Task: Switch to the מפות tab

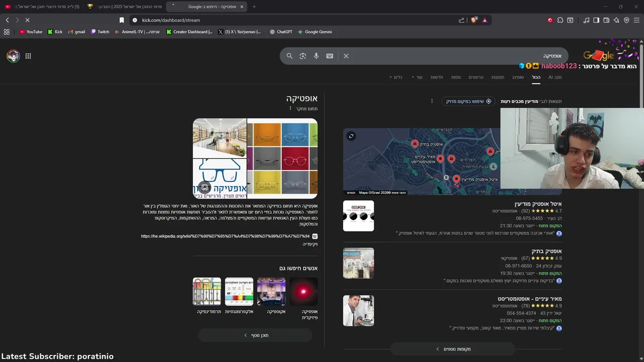Action: point(456,77)
